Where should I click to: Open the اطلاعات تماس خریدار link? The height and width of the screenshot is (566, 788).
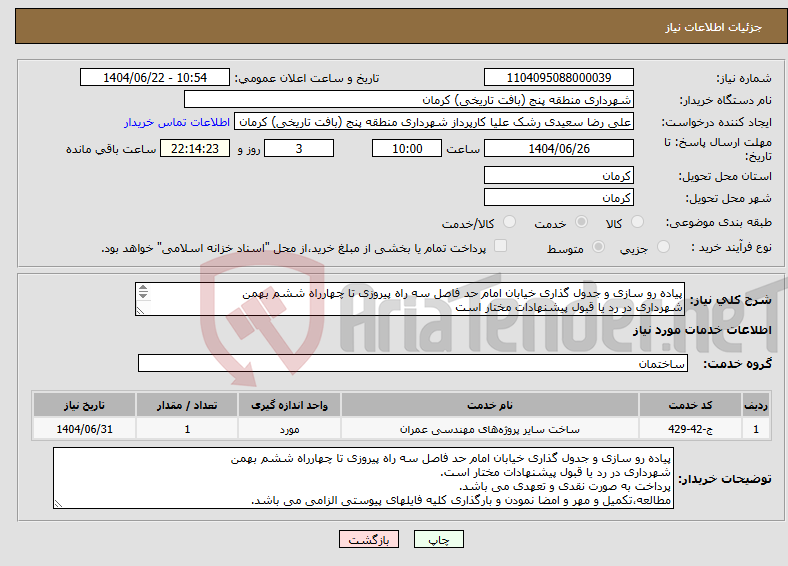click(x=177, y=122)
